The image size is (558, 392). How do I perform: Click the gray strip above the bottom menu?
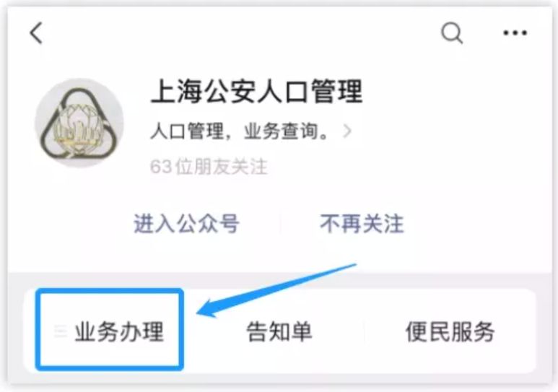pyautogui.click(x=279, y=281)
